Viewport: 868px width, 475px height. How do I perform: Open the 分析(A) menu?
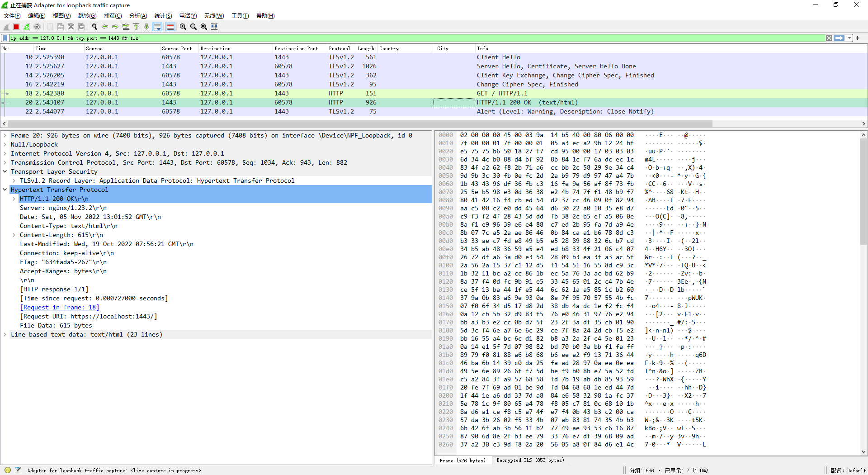pyautogui.click(x=138, y=15)
